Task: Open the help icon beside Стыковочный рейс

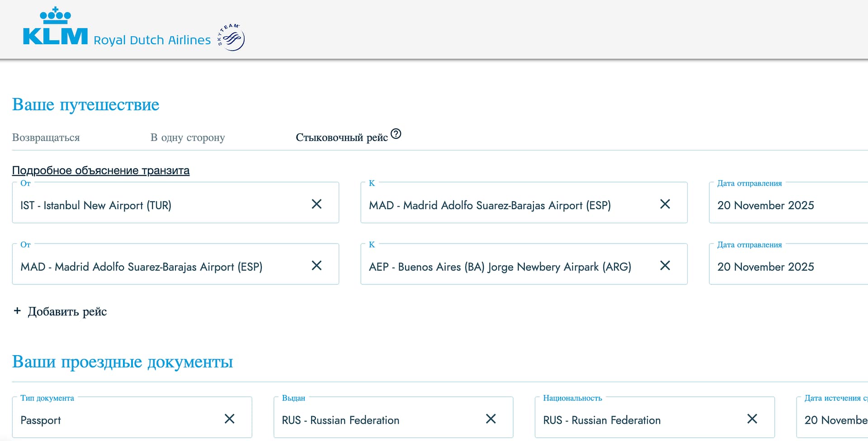Action: tap(396, 134)
